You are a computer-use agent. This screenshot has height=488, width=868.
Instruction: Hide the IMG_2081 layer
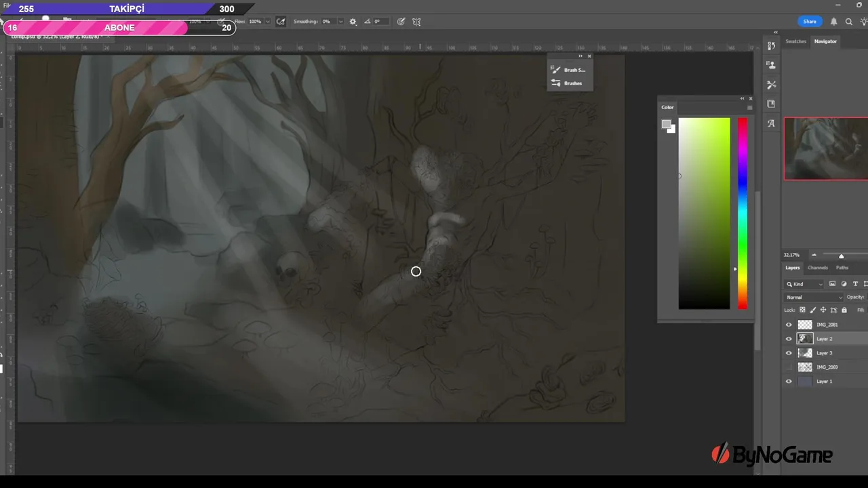click(789, 325)
